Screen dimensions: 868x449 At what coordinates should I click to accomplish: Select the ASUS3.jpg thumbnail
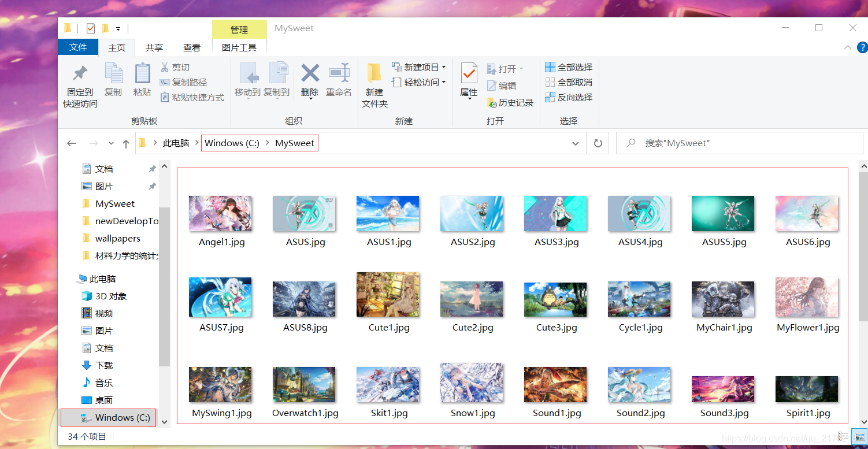(x=555, y=213)
